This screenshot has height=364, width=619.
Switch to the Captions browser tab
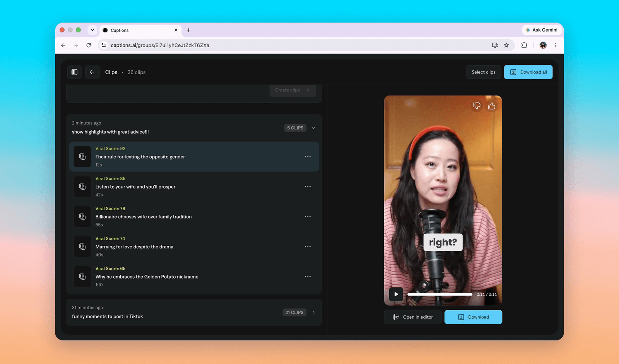(x=140, y=30)
